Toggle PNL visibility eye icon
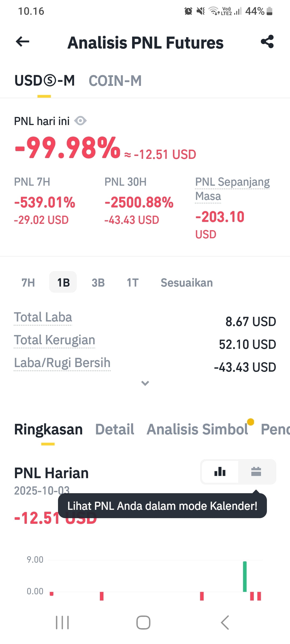 point(80,121)
